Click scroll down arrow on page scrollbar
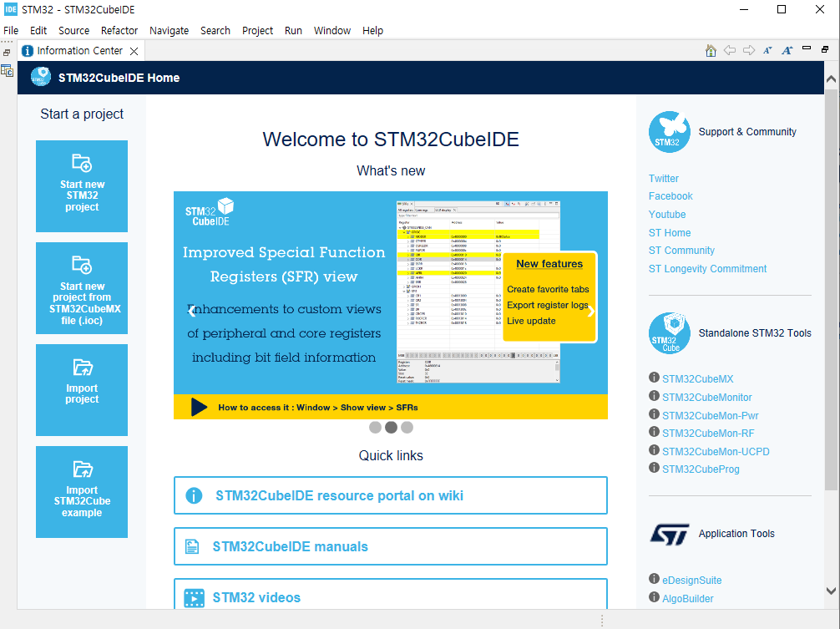840x629 pixels. (831, 591)
